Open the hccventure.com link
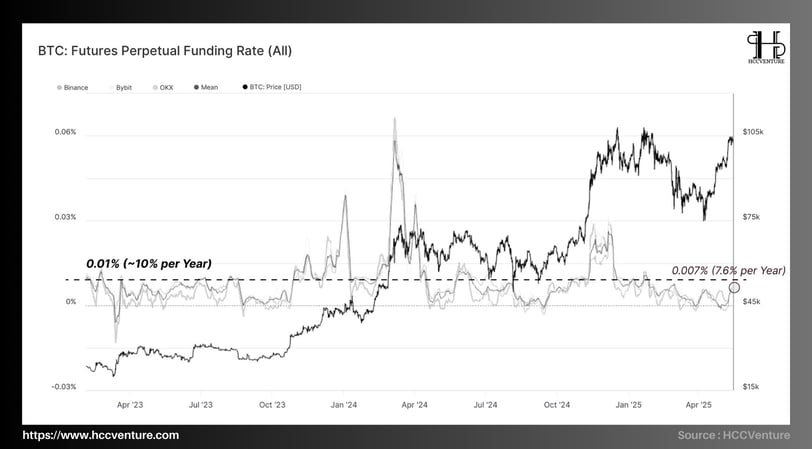Image resolution: width=812 pixels, height=449 pixels. point(101,435)
